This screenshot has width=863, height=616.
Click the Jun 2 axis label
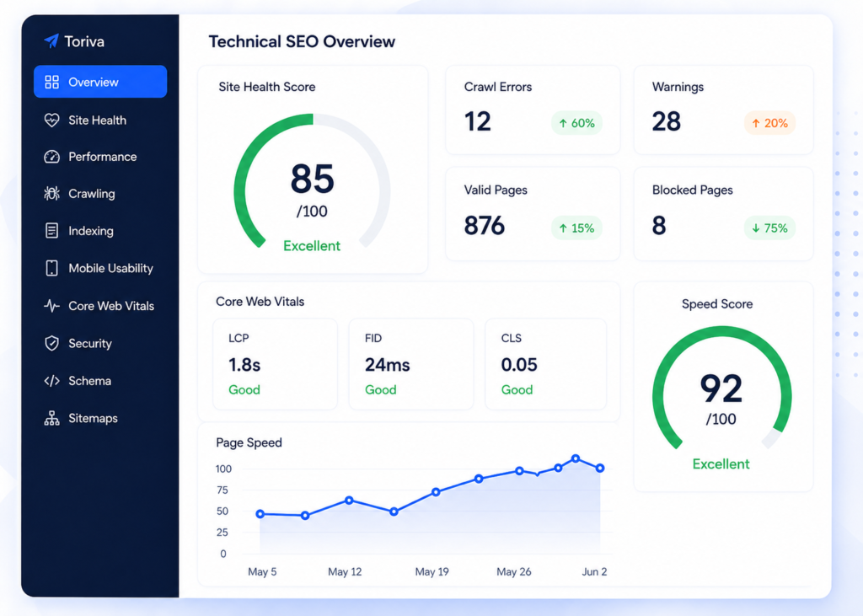[x=594, y=572]
